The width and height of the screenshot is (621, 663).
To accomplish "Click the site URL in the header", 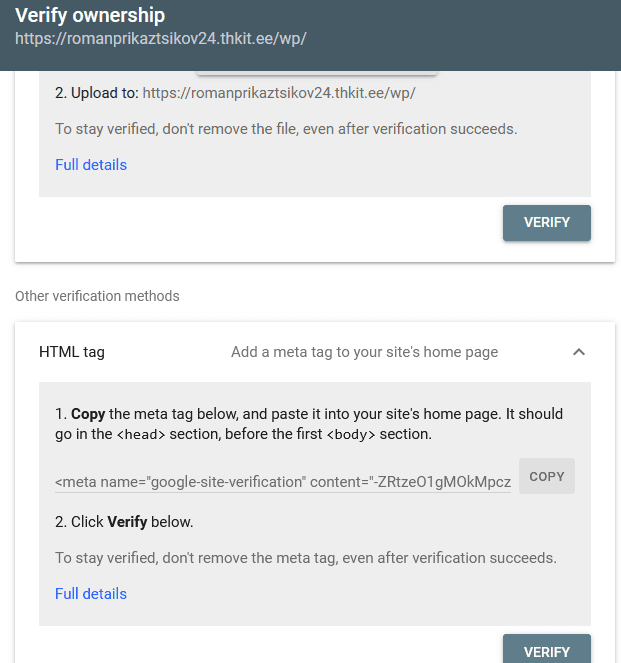I will click(160, 40).
